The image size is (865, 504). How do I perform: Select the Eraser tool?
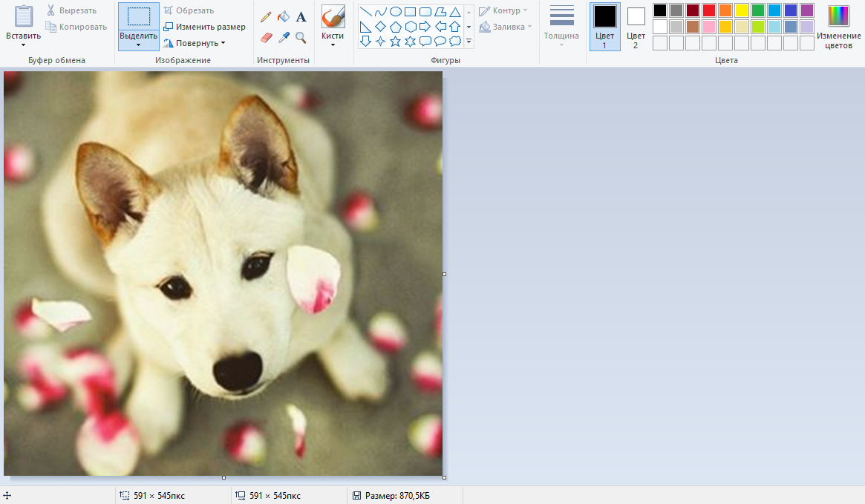pos(266,37)
